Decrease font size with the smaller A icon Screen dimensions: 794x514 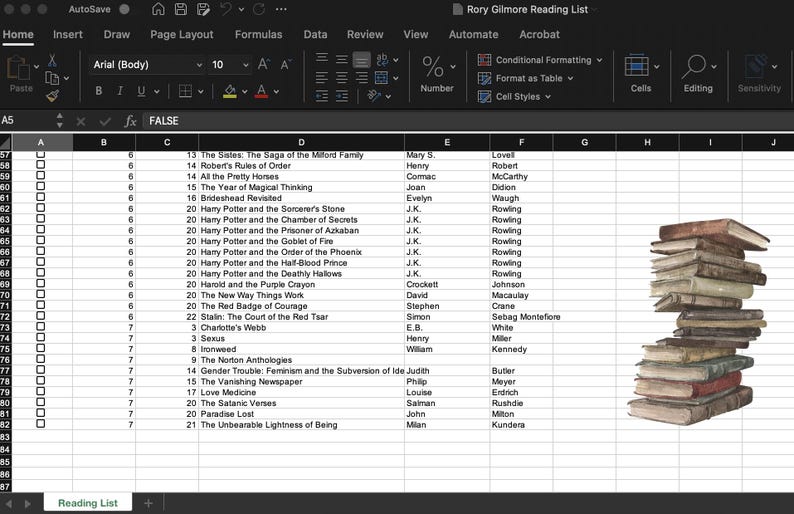(x=285, y=65)
